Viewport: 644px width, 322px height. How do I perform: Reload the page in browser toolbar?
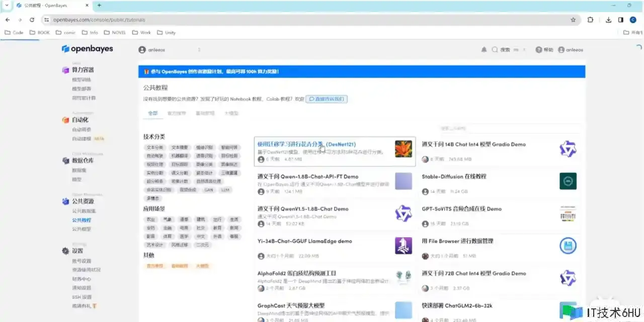point(32,20)
